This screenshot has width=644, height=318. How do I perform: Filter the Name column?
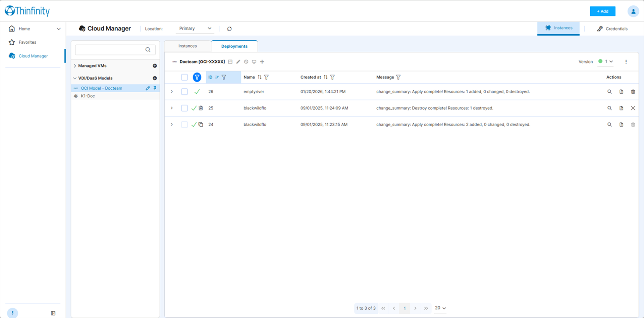(x=266, y=77)
